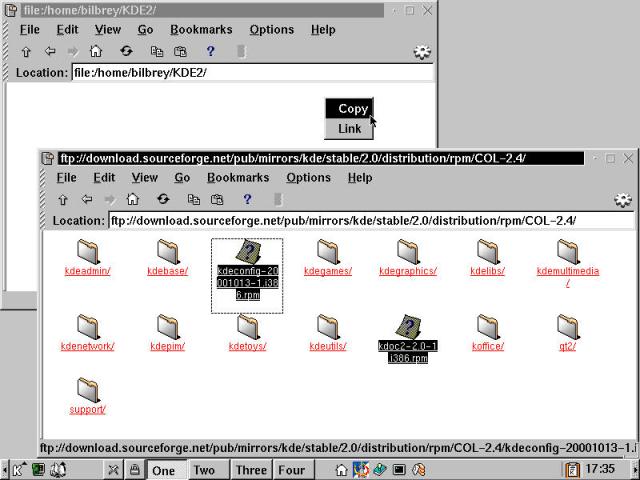Choose Link in the drop popup menu
640x480 pixels.
[349, 129]
